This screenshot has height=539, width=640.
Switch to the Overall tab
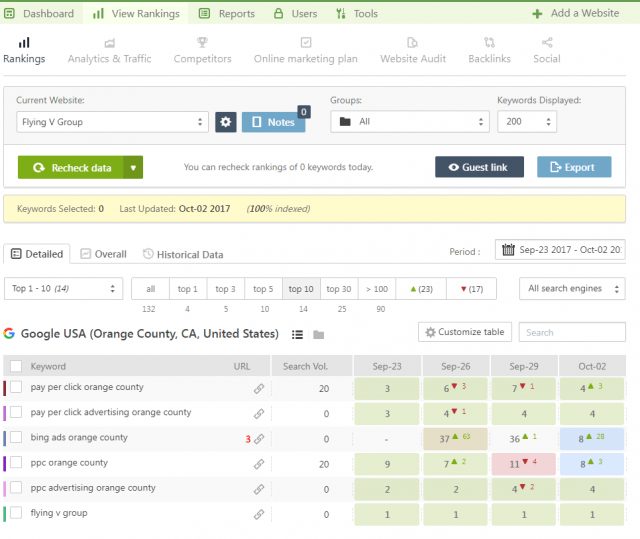(103, 254)
